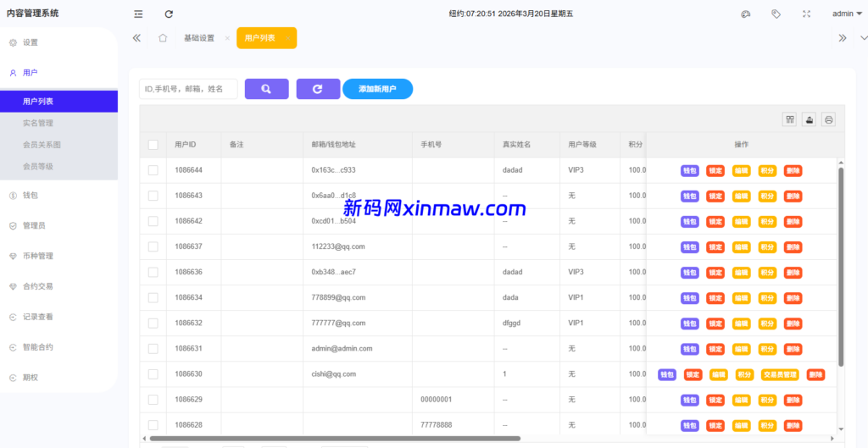Check the row for user 1086644

tap(153, 170)
